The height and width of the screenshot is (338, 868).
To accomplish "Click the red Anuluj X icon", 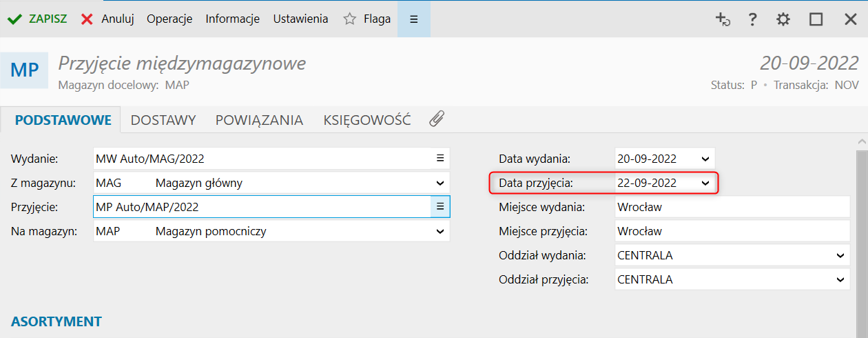I will tap(87, 19).
